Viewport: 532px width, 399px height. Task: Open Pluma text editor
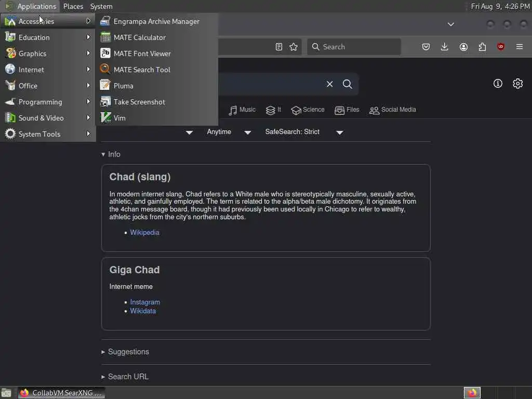tap(156, 86)
